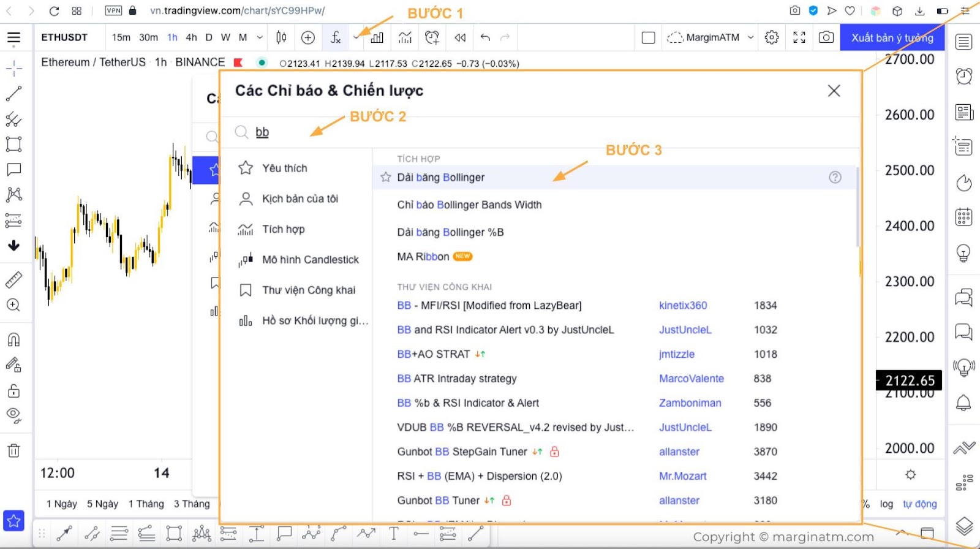Open the MargimATM layout dropdown
This screenshot has width=980, height=549.
710,37
